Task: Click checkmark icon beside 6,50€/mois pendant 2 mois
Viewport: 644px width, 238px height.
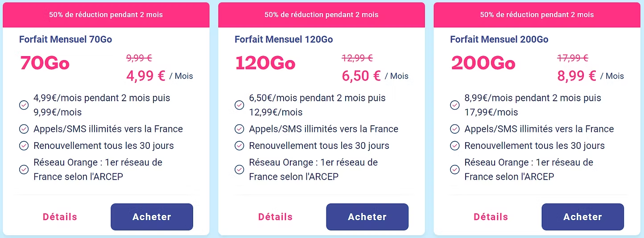Action: click(239, 105)
